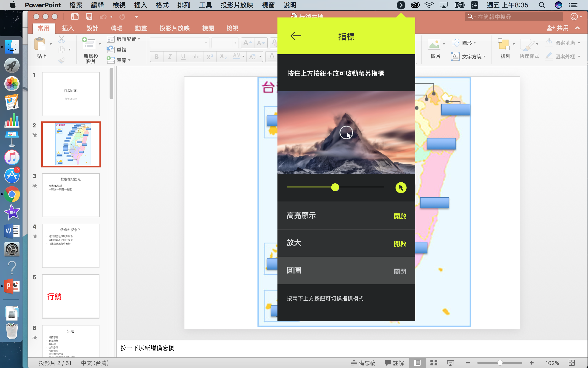The height and width of the screenshot is (368, 588).
Task: Click the superscript X² button
Action: tap(210, 57)
